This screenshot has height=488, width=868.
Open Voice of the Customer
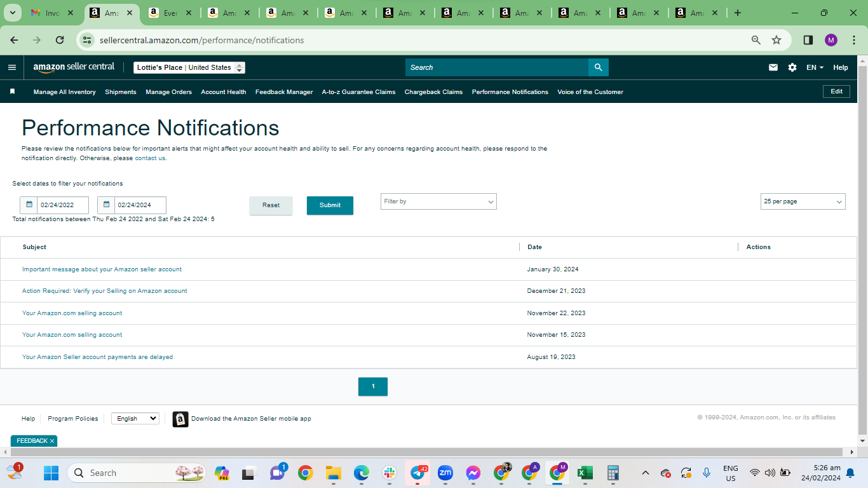tap(590, 92)
